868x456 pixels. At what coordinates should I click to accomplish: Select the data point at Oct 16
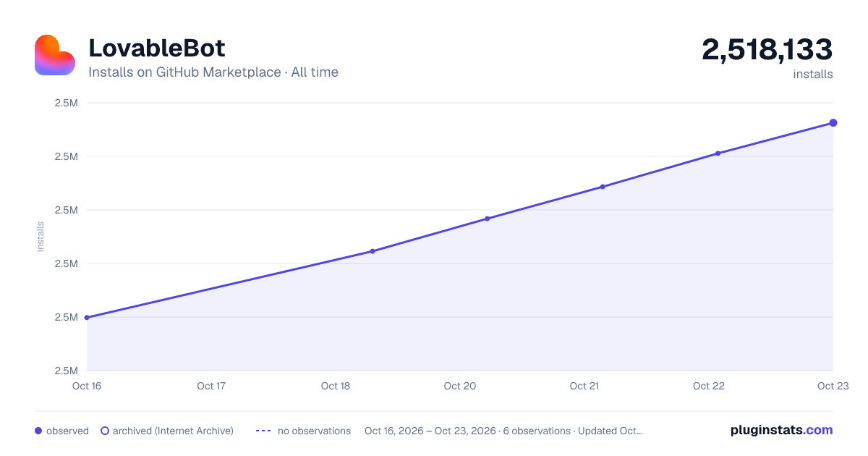pos(87,318)
